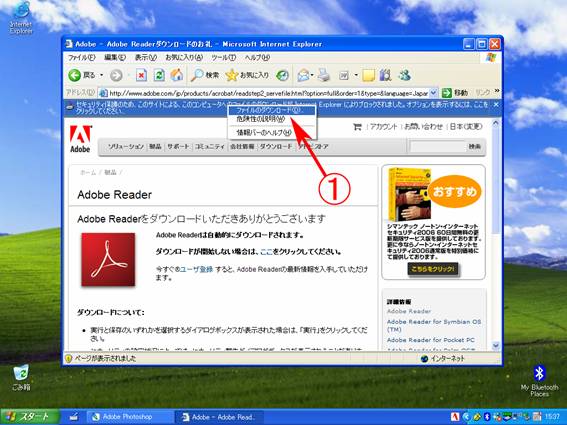Screen dimensions: 567x425
Task: Open the Research books toolbar icon
Action: click(x=385, y=75)
